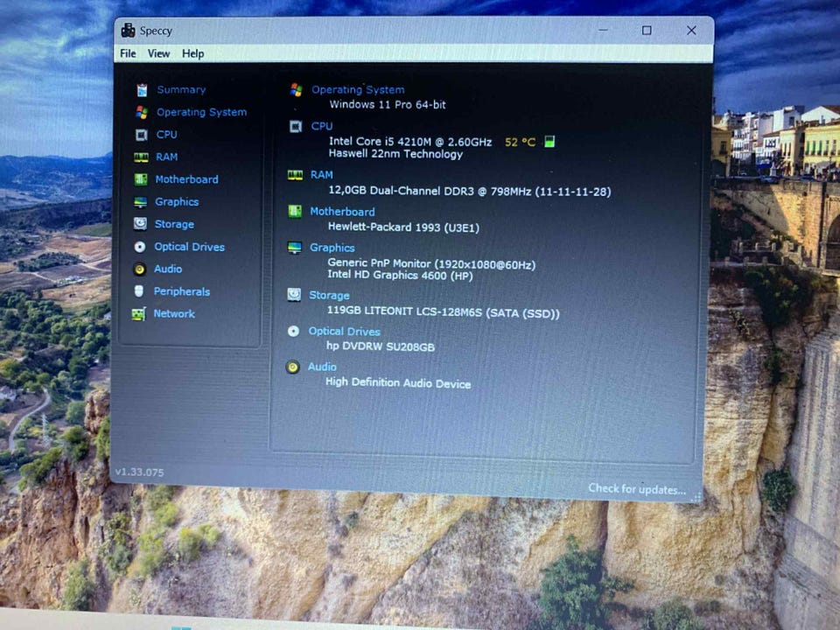The width and height of the screenshot is (840, 630).
Task: Show the Graphics section from sidebar
Action: point(177,202)
